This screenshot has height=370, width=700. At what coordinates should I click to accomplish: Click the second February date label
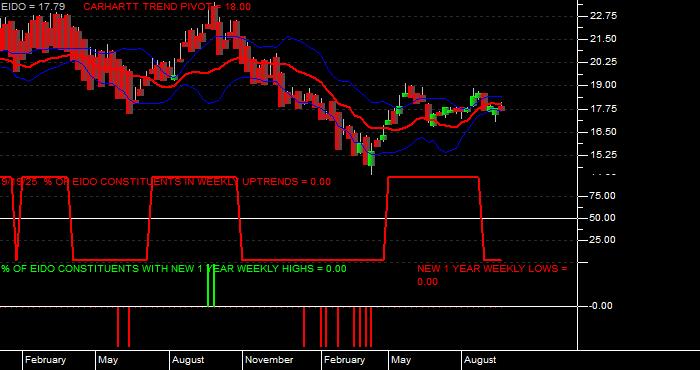[x=344, y=360]
